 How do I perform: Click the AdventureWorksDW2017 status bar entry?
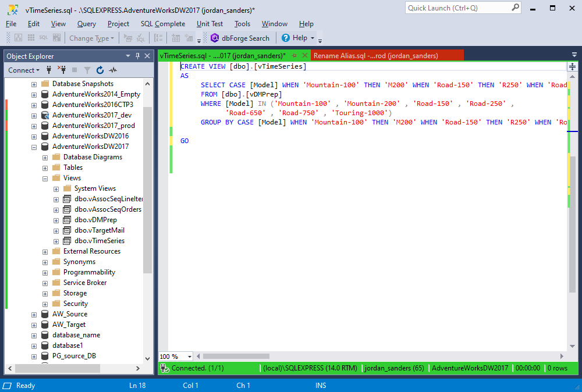[x=470, y=368]
